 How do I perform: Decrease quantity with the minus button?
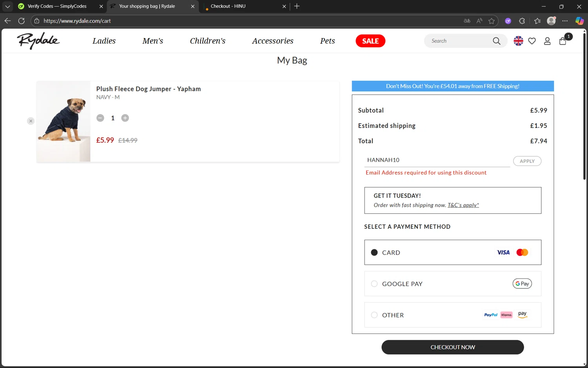coord(100,118)
